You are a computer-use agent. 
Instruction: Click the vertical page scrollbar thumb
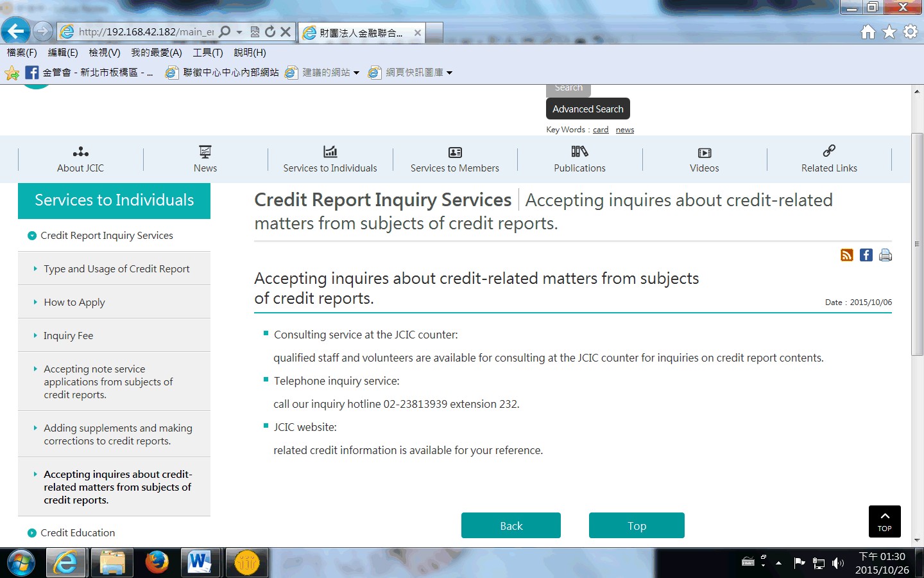[x=917, y=244]
